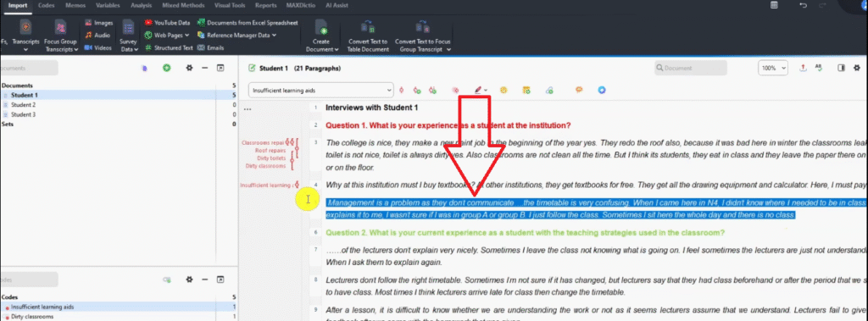Minimize the Codes panel

coord(205,279)
